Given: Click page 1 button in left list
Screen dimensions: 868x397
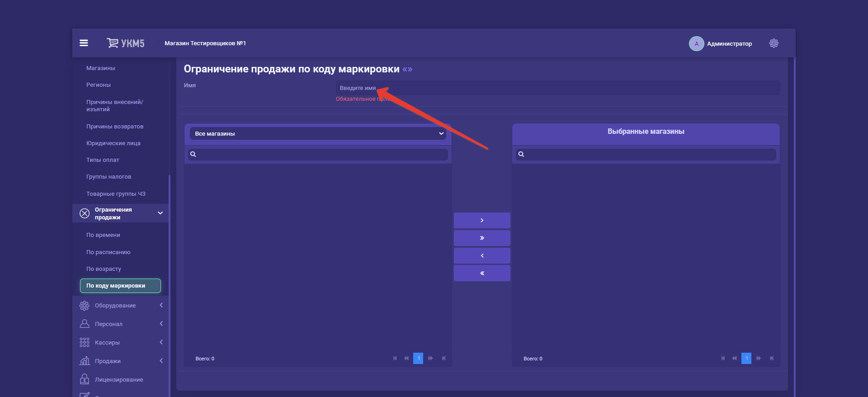Looking at the screenshot, I should pos(418,358).
